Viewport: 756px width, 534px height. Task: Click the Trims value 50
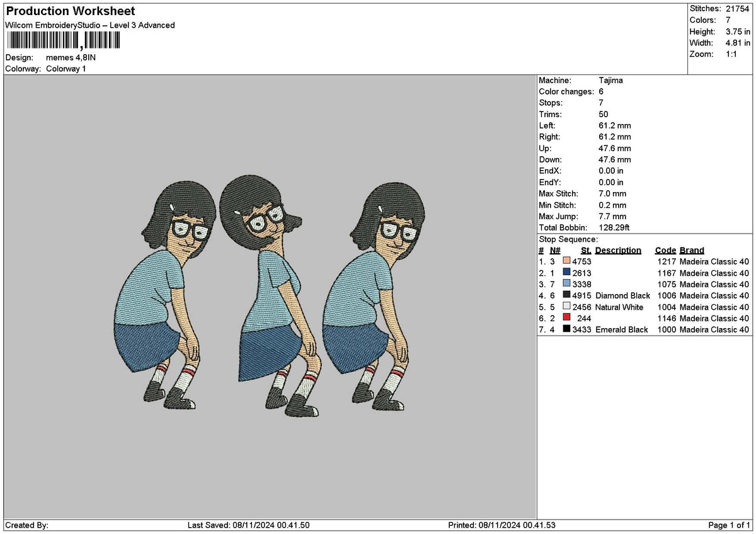coord(604,115)
